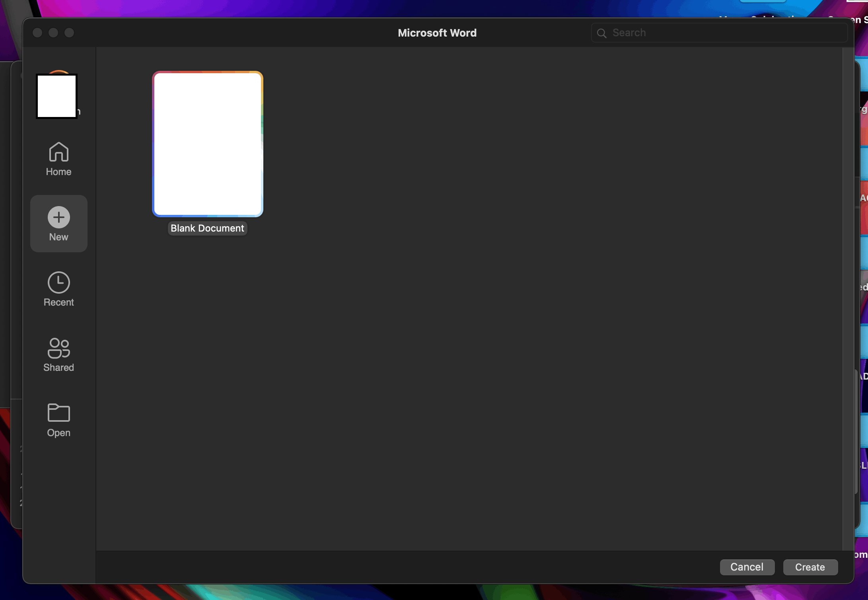Minimize the Microsoft Word gallery window
The image size is (868, 600).
tap(53, 33)
